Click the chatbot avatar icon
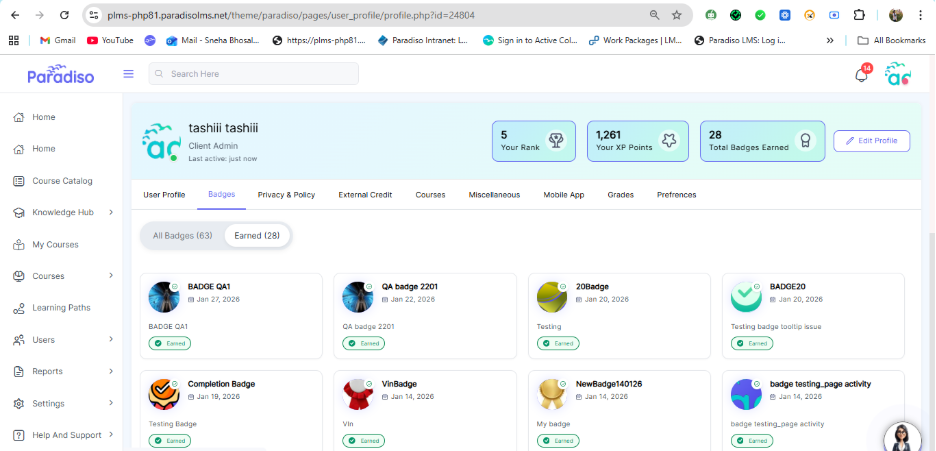Screen dimensions: 936x451 click(x=902, y=436)
